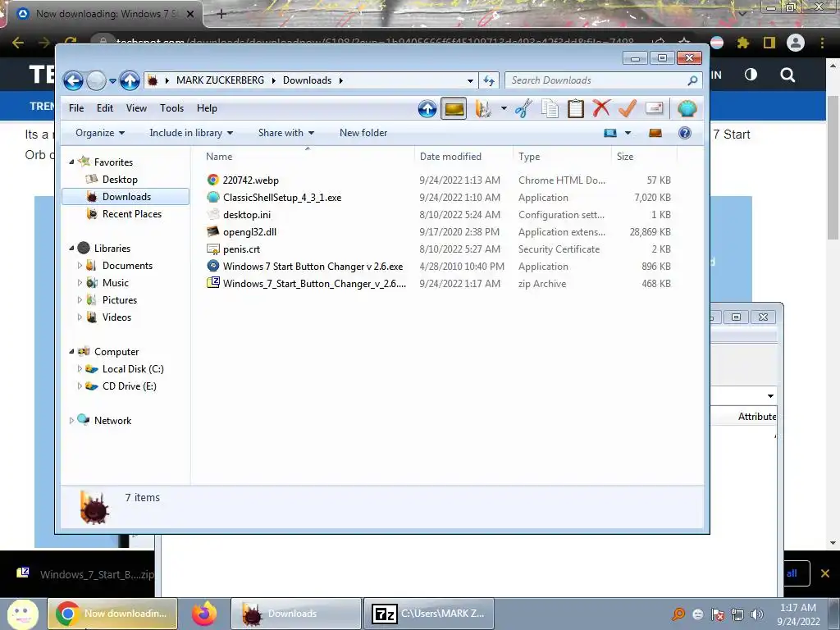Select ClassicShellSetup_4_3_1.exe file
This screenshot has height=630, width=840.
click(x=282, y=197)
